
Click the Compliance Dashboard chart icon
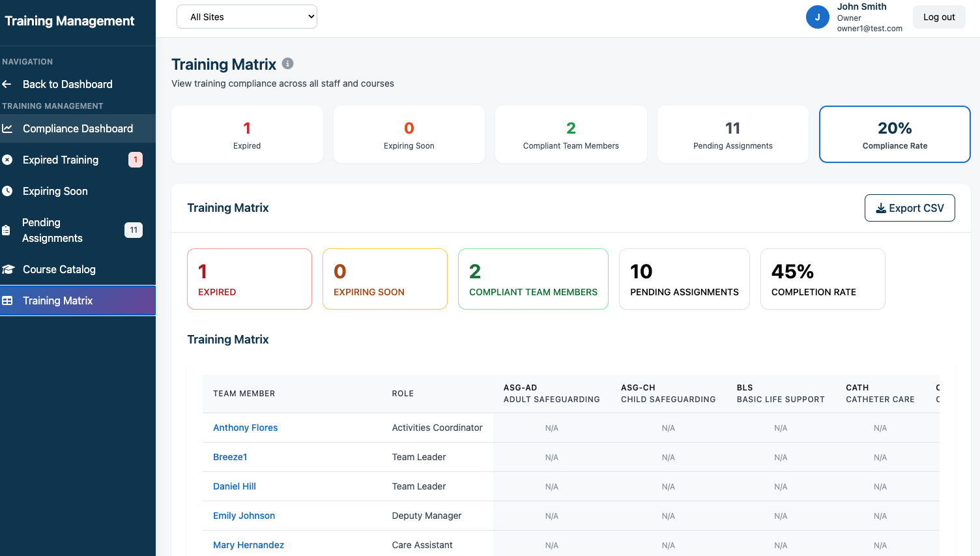(7, 128)
